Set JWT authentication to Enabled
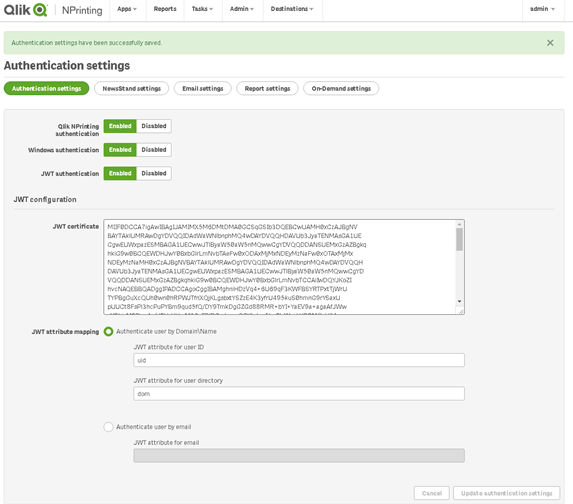This screenshot has height=504, width=573. click(x=120, y=173)
